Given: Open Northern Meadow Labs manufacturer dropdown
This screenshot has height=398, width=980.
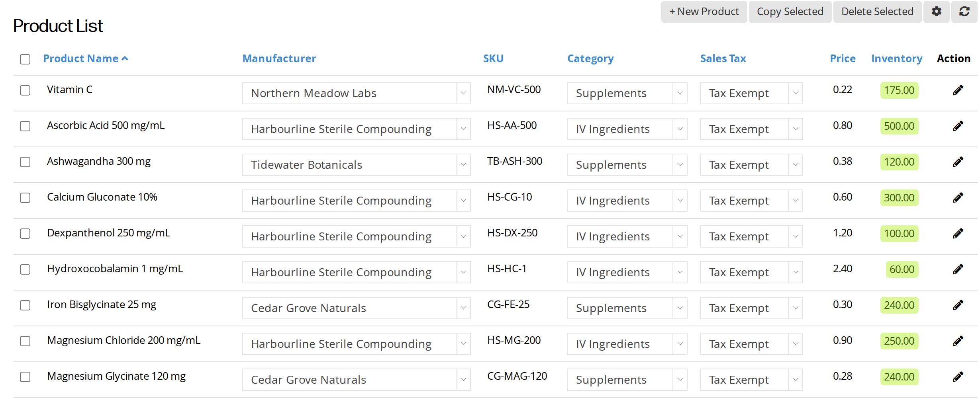Looking at the screenshot, I should (357, 93).
